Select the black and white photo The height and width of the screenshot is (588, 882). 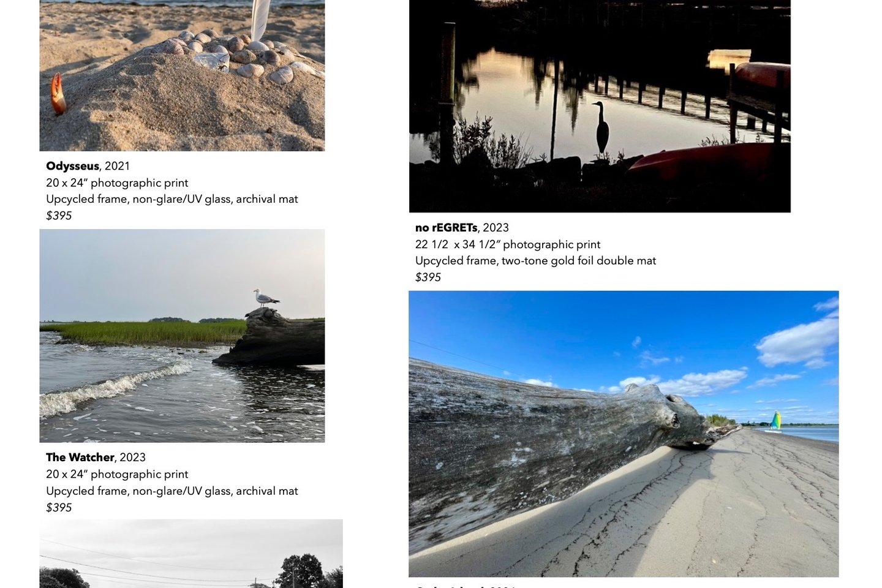[x=191, y=554]
